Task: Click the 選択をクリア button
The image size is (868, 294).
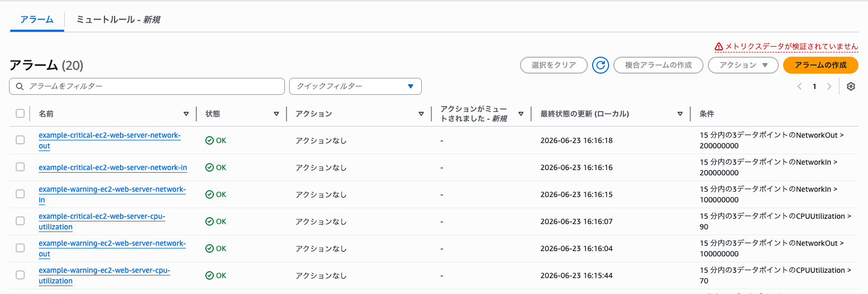Action: click(x=554, y=65)
